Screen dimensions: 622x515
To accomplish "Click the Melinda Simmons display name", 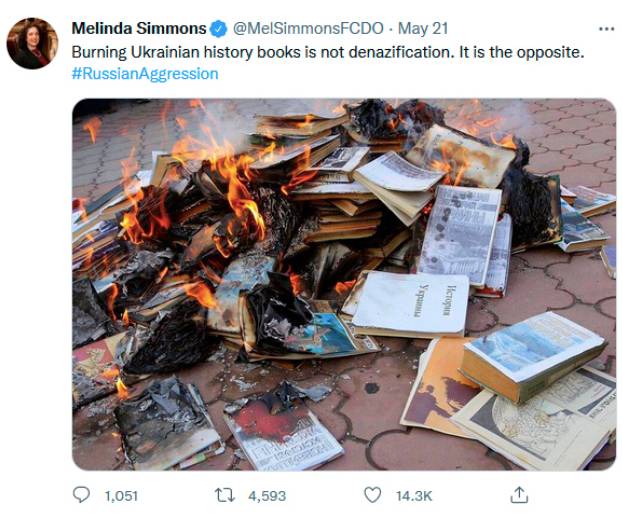I will pyautogui.click(x=139, y=29).
